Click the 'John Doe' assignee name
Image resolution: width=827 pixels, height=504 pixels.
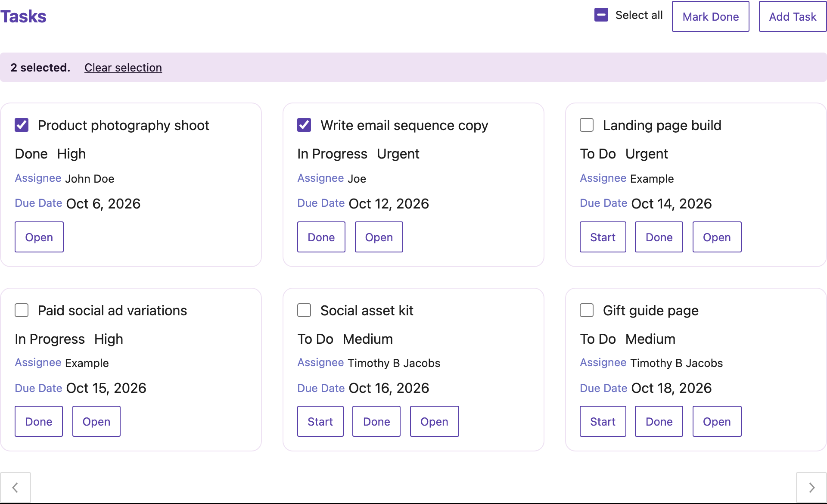90,179
